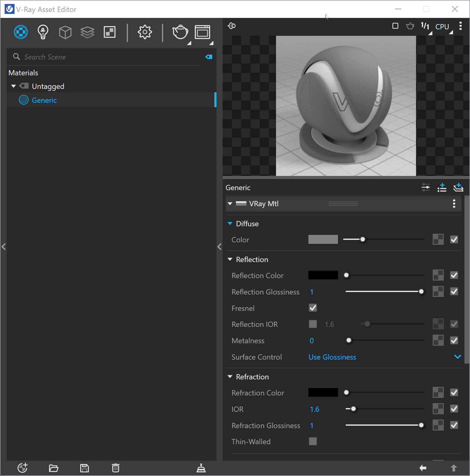470x476 pixels.
Task: Open Diffuse Color texture map slot
Action: pyautogui.click(x=438, y=239)
